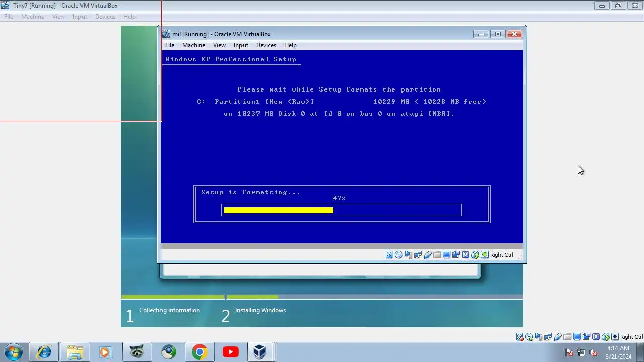Click the 'Collecting information' step label
The width and height of the screenshot is (644, 362).
click(x=170, y=310)
